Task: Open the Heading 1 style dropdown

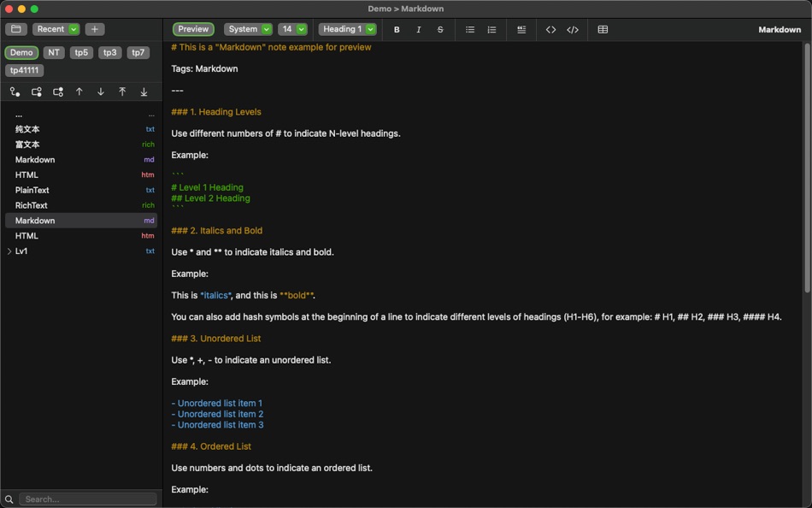Action: [x=348, y=29]
